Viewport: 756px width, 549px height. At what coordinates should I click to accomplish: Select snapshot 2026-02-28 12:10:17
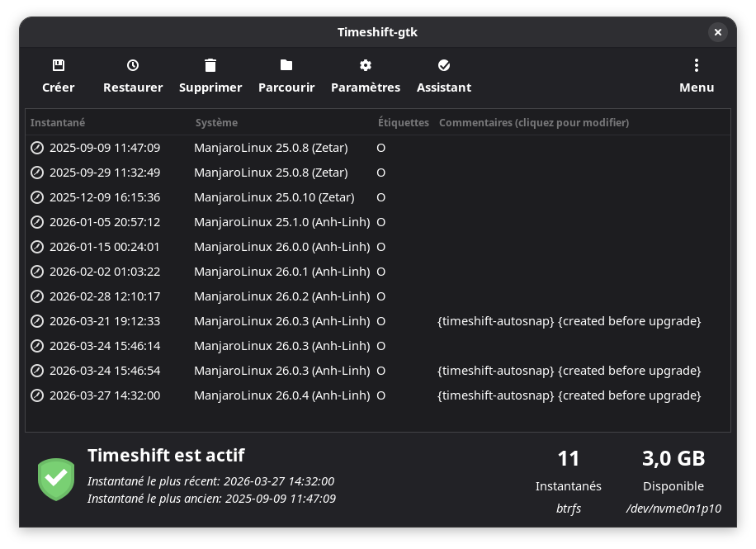tap(105, 296)
